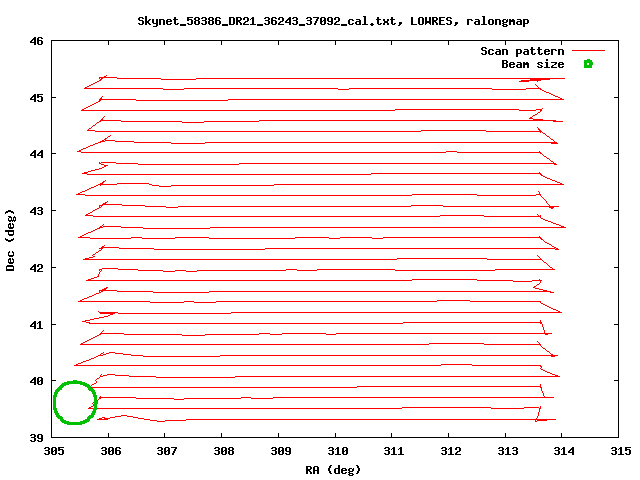The height and width of the screenshot is (480, 640).
Task: Click the large green beam circle
Action: [x=74, y=402]
